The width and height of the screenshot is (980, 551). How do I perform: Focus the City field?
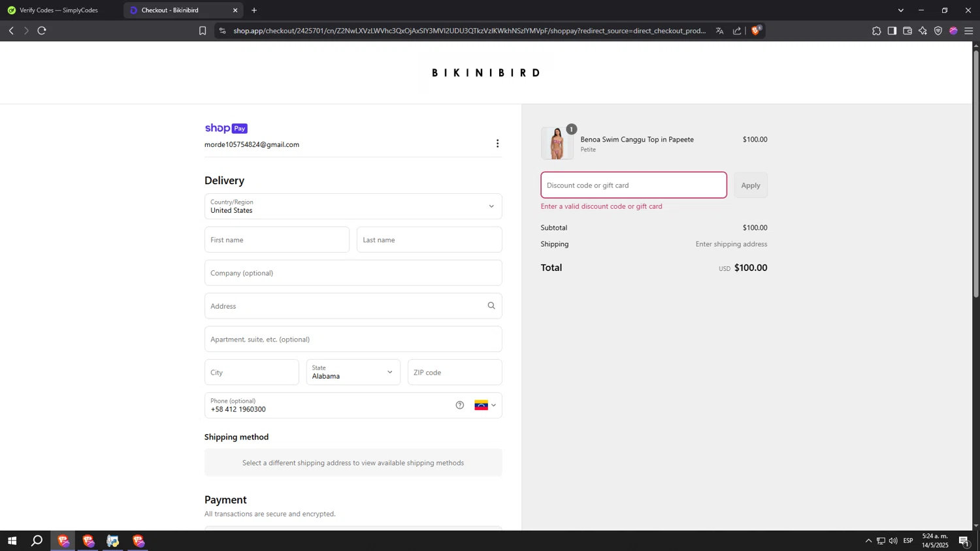(x=252, y=372)
